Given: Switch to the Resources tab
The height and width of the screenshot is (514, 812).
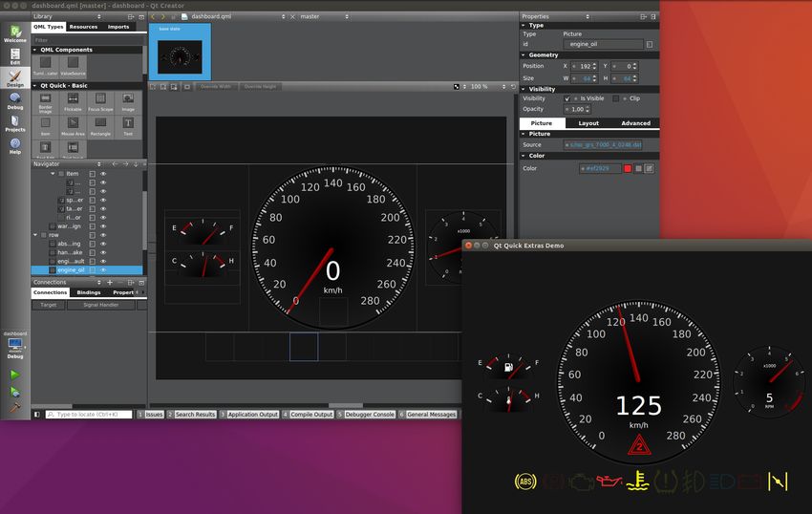Looking at the screenshot, I should coord(83,27).
